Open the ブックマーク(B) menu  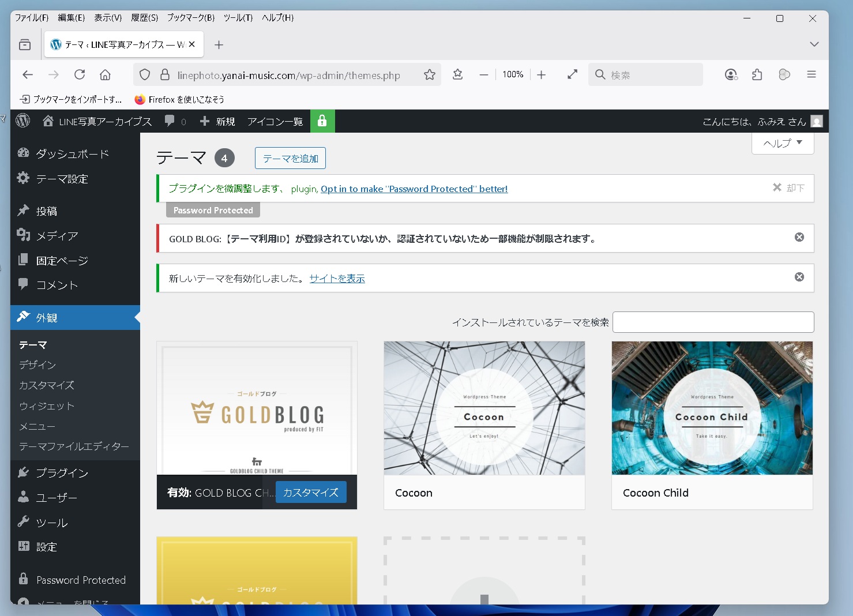tap(191, 18)
